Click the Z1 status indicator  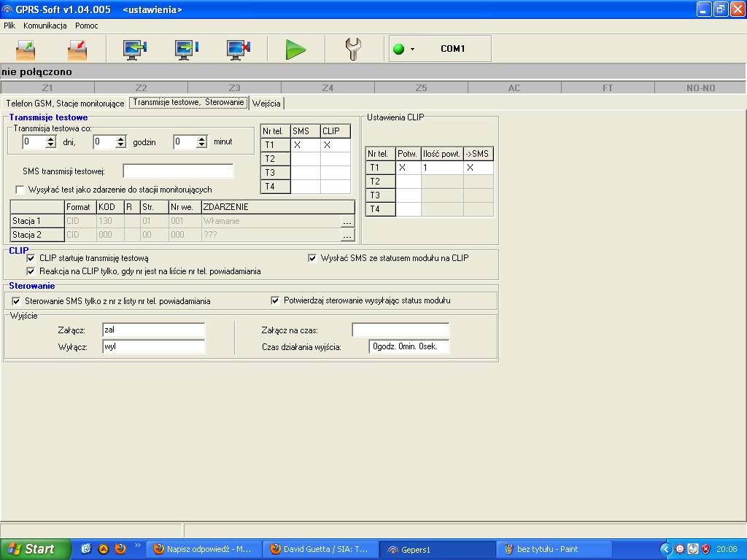[x=47, y=87]
